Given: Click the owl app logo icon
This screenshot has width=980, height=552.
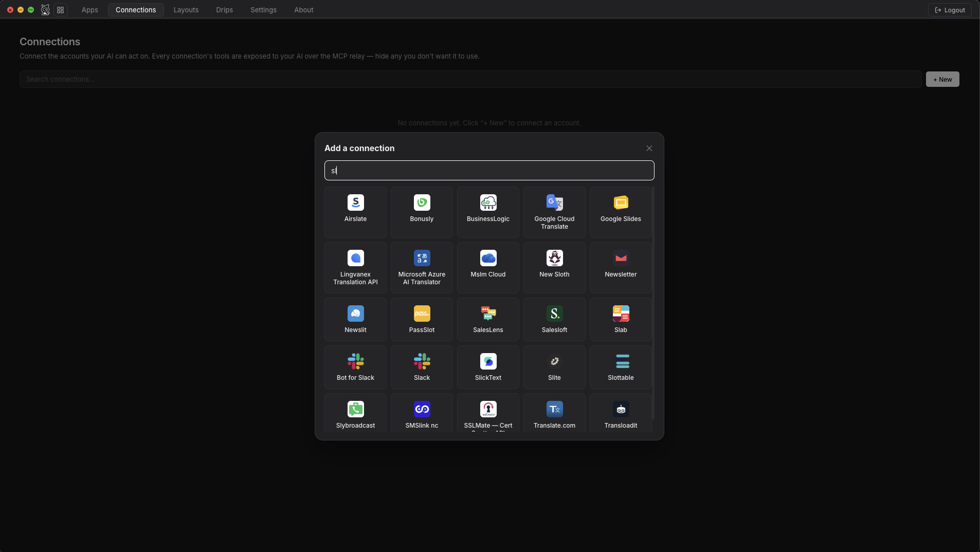Looking at the screenshot, I should point(45,10).
